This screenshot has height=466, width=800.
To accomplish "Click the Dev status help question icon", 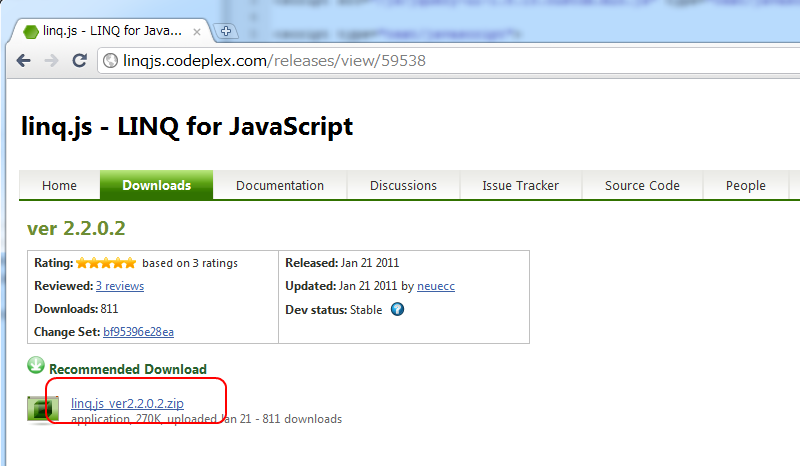I will click(x=397, y=309).
